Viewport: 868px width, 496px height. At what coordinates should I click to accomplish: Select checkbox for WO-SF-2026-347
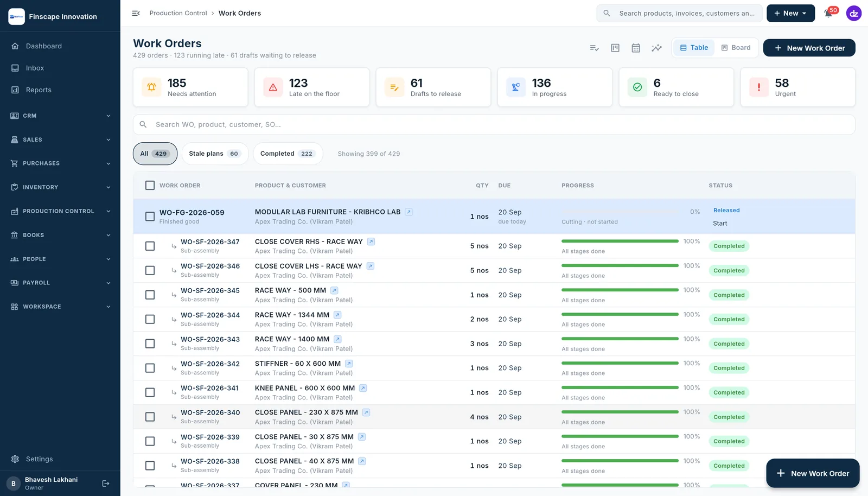coord(150,246)
